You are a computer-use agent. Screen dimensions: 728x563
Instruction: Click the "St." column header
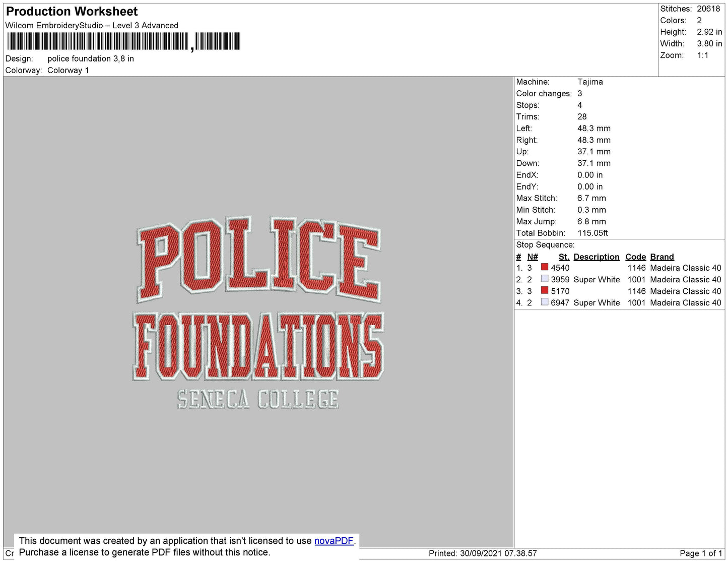564,257
